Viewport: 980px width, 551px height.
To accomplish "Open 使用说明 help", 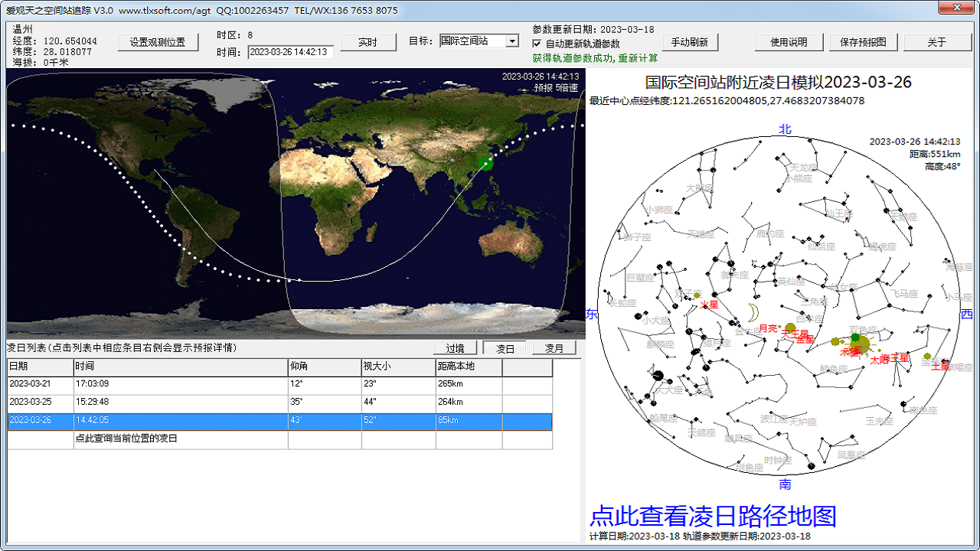I will [789, 42].
